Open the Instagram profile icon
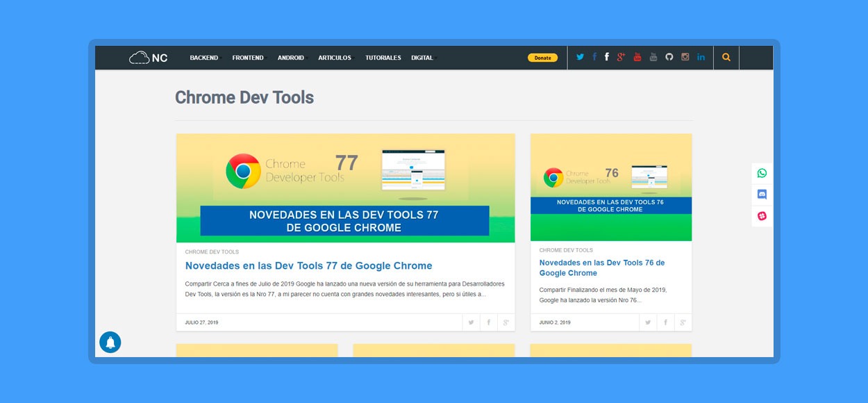The width and height of the screenshot is (868, 403). pyautogui.click(x=685, y=57)
